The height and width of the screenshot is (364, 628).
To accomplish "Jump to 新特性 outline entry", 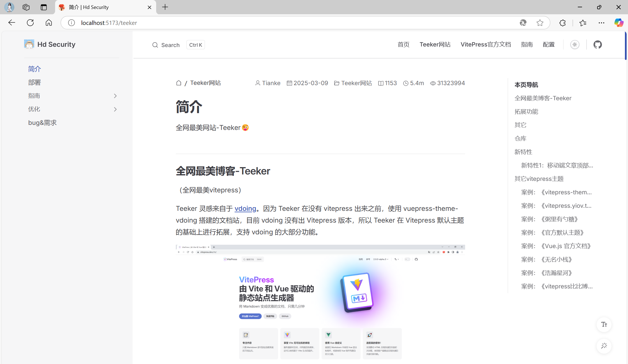I will click(x=523, y=152).
